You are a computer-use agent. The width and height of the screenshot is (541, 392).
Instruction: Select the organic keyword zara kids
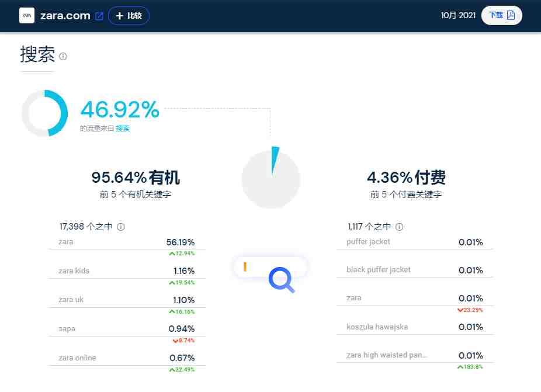click(74, 271)
